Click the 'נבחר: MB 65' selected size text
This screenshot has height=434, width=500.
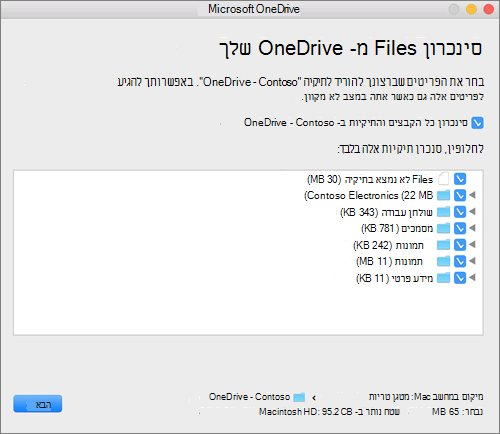point(457,412)
